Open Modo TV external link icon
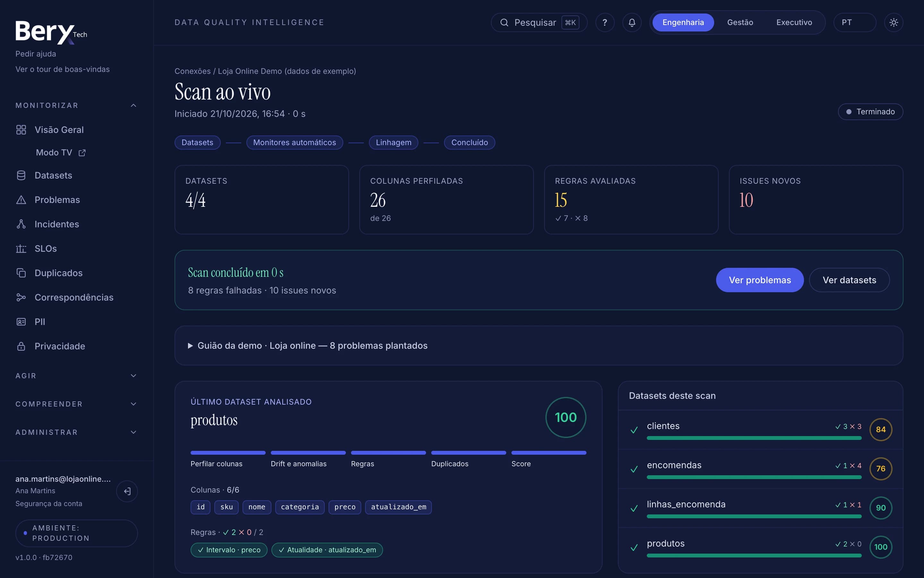Image resolution: width=924 pixels, height=578 pixels. (82, 153)
